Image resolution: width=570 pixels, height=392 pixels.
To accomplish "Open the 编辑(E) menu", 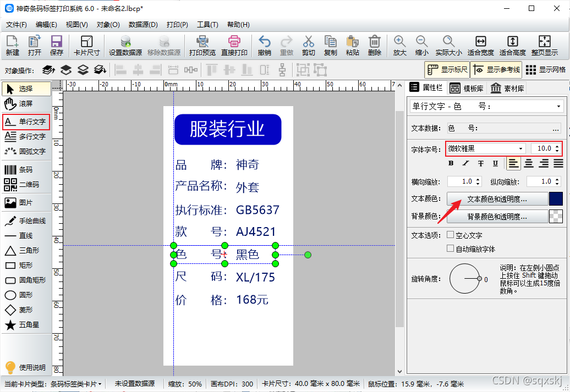I will tap(46, 25).
